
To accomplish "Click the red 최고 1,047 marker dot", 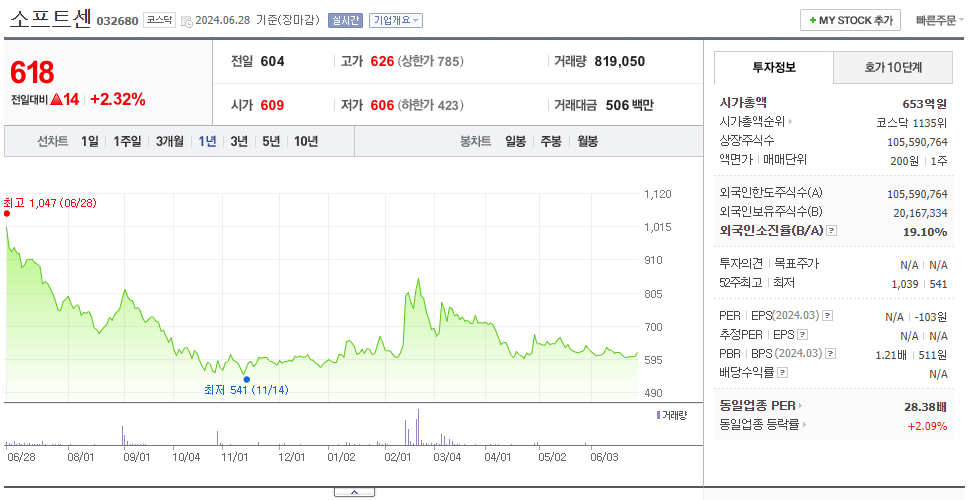I will [7, 214].
